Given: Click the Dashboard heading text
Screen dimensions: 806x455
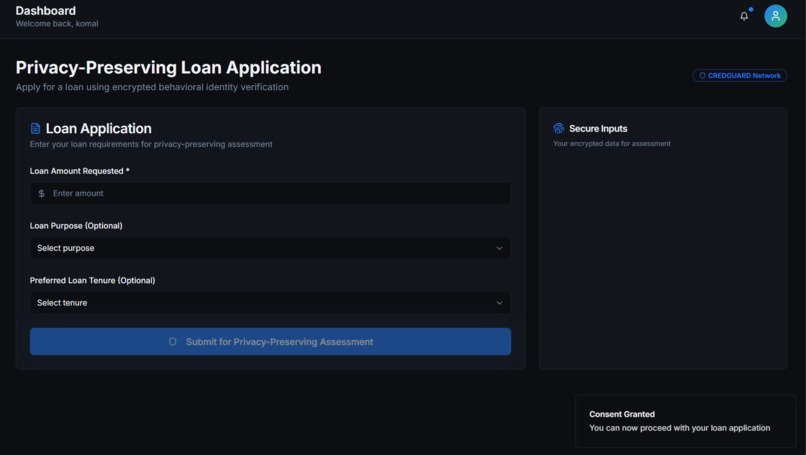Looking at the screenshot, I should 46,10.
